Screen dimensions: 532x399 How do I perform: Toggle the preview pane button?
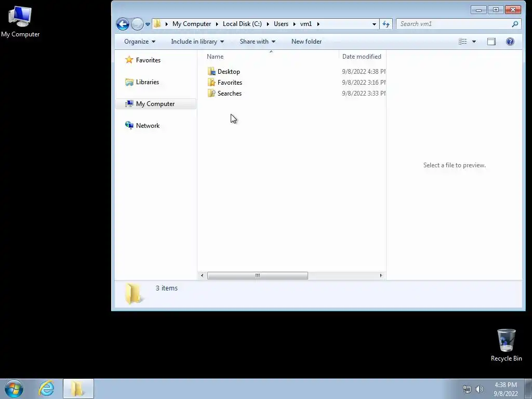click(491, 42)
